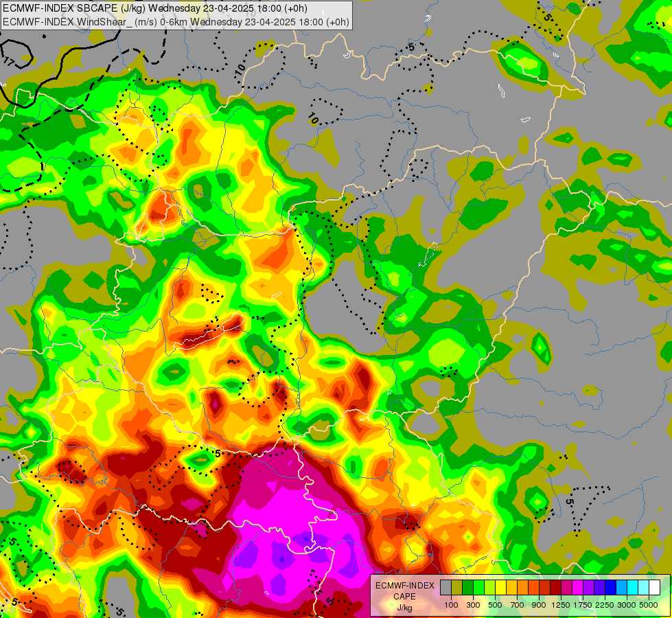Screen dimensions: 672x618
Task: Click the 1250 value label in the legend
Action: pos(561,605)
